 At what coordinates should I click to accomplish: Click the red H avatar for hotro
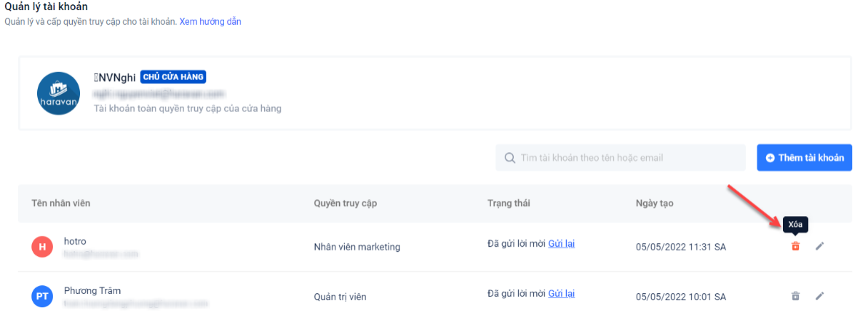pos(42,247)
